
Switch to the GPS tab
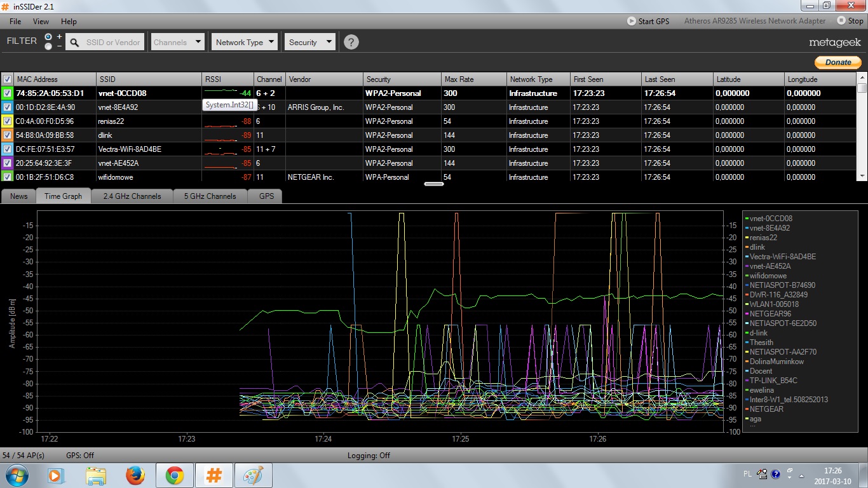[x=266, y=196]
